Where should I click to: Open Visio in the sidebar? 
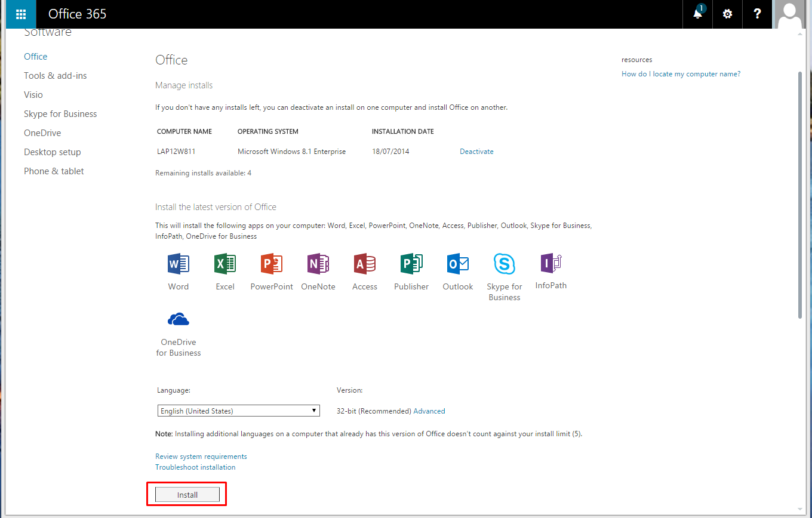[x=33, y=95]
